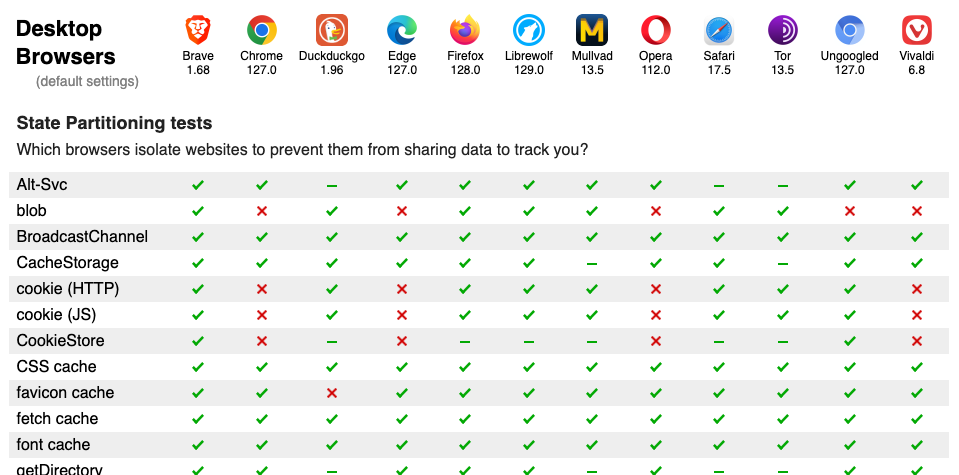The height and width of the screenshot is (475, 959).
Task: Select the Mullvad browser icon
Action: (591, 30)
